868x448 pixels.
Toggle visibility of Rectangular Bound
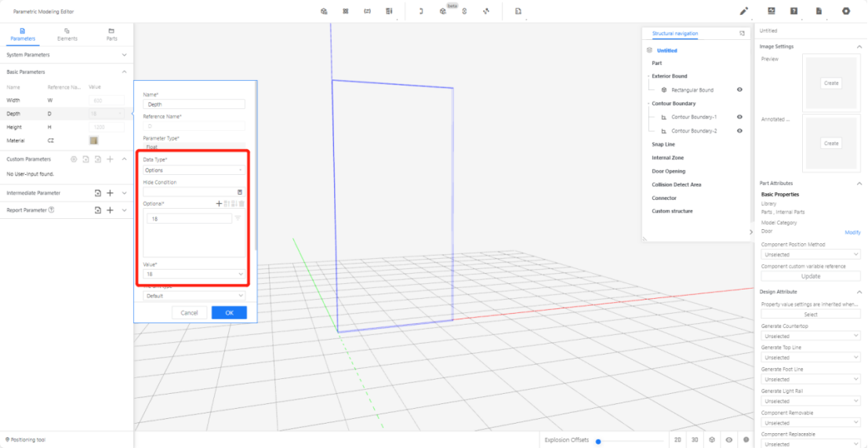tap(739, 90)
